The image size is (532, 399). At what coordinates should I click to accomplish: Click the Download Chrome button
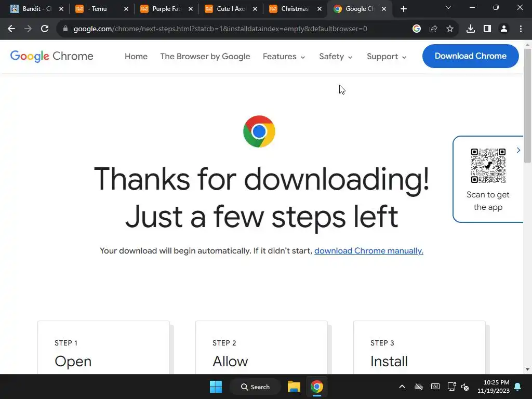click(471, 56)
